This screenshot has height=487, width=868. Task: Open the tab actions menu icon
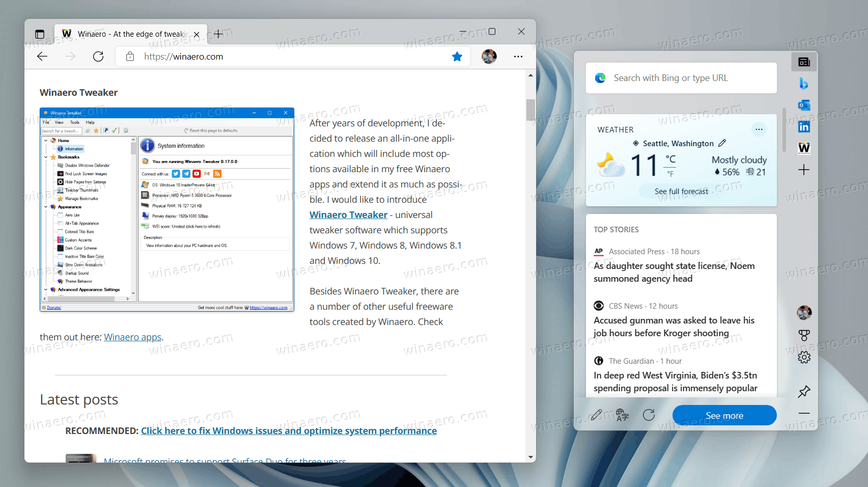tap(40, 34)
